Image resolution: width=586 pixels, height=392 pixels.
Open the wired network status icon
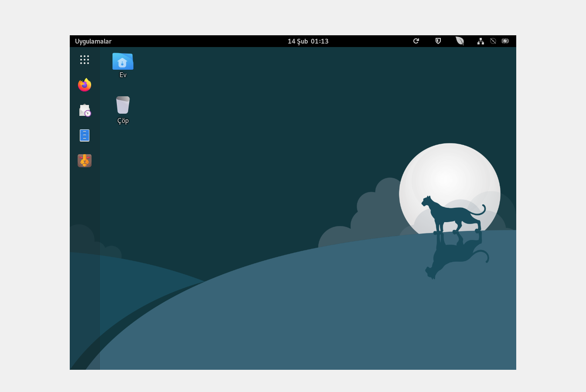[x=480, y=41]
